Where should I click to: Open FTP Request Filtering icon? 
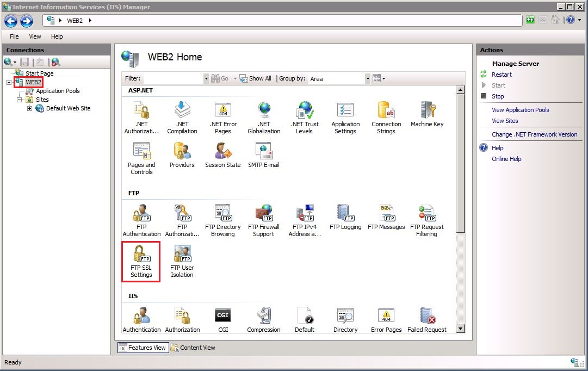pyautogui.click(x=426, y=220)
